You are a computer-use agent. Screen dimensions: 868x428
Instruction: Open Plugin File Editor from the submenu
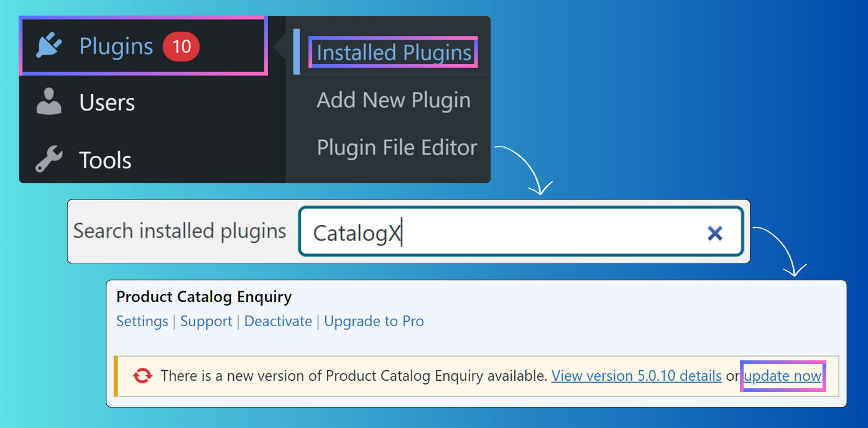click(397, 148)
